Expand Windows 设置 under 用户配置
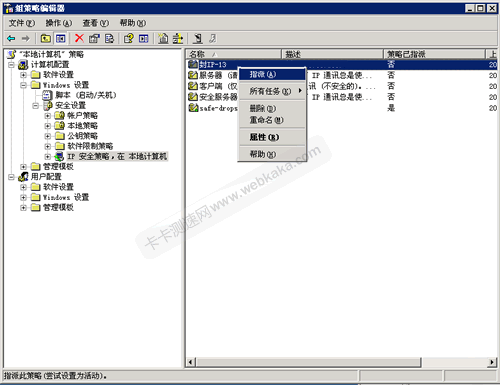500x385 pixels. coord(23,197)
